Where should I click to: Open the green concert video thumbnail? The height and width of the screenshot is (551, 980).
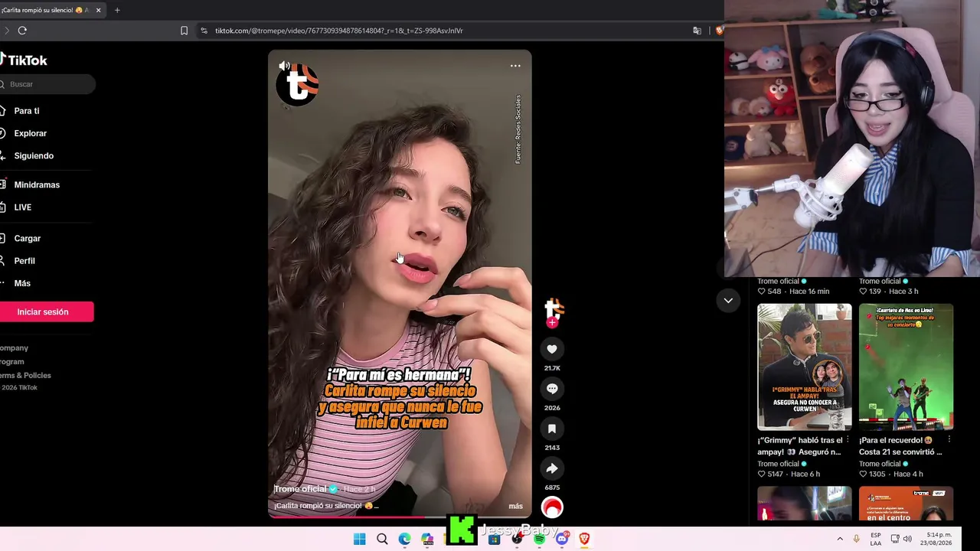click(906, 367)
